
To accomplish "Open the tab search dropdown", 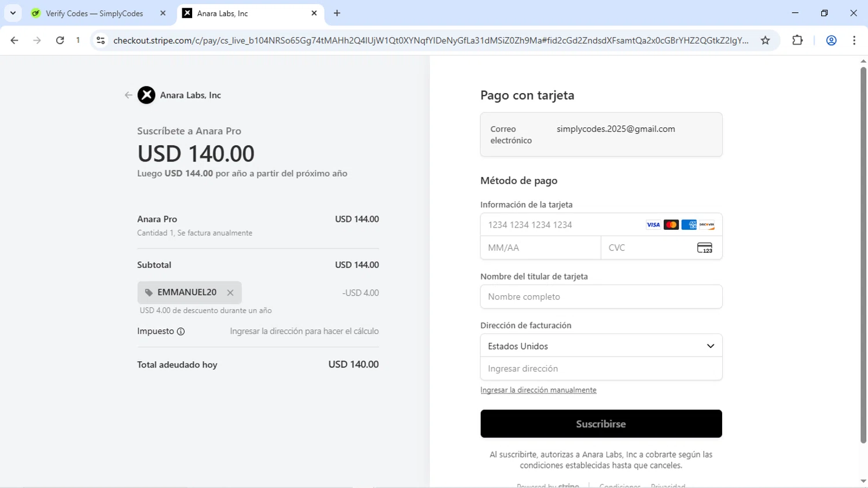I will pyautogui.click(x=13, y=13).
